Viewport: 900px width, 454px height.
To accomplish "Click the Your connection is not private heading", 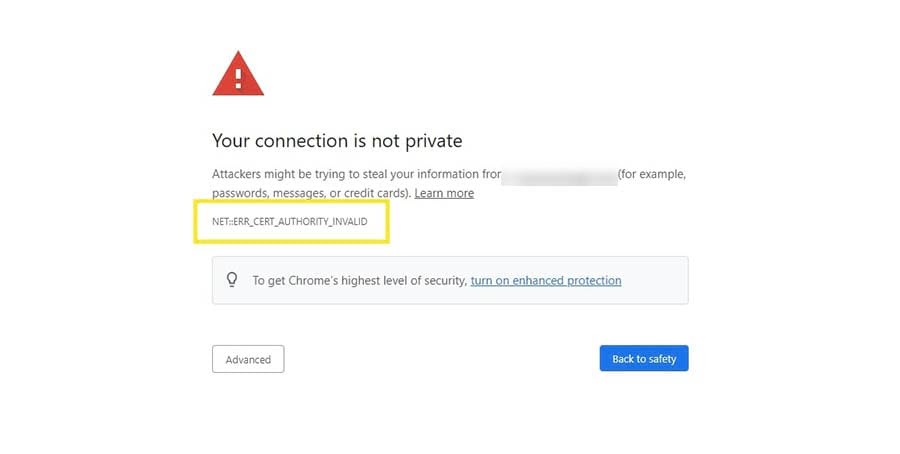I will (337, 141).
